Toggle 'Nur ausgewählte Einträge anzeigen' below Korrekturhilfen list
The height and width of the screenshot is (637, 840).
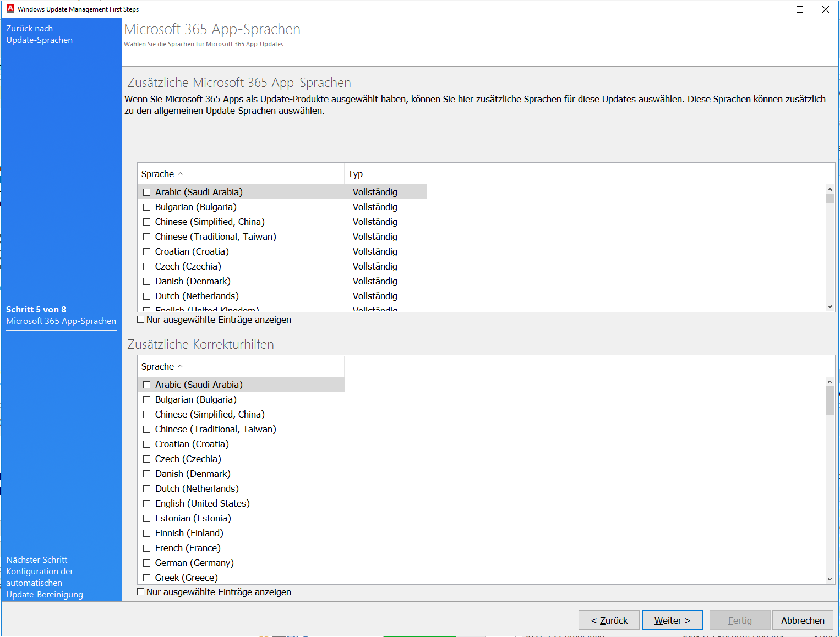pyautogui.click(x=141, y=592)
